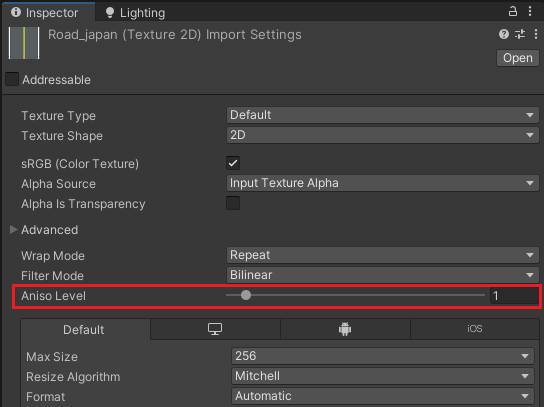Viewport: 544px width, 407px height.
Task: Enable Alpha Is Transparency checkbox
Action: coord(233,203)
